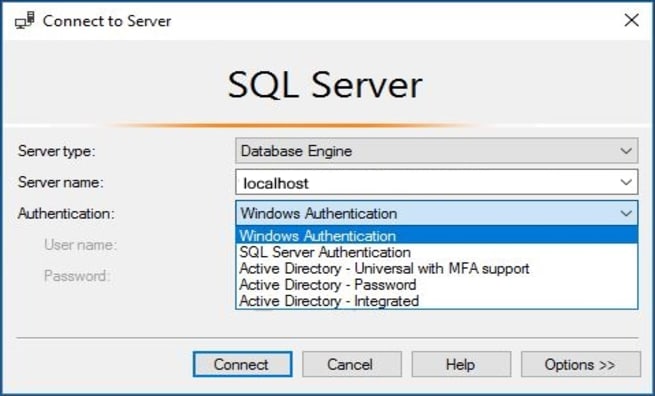Collapse the Authentication dropdown arrow

coord(626,213)
